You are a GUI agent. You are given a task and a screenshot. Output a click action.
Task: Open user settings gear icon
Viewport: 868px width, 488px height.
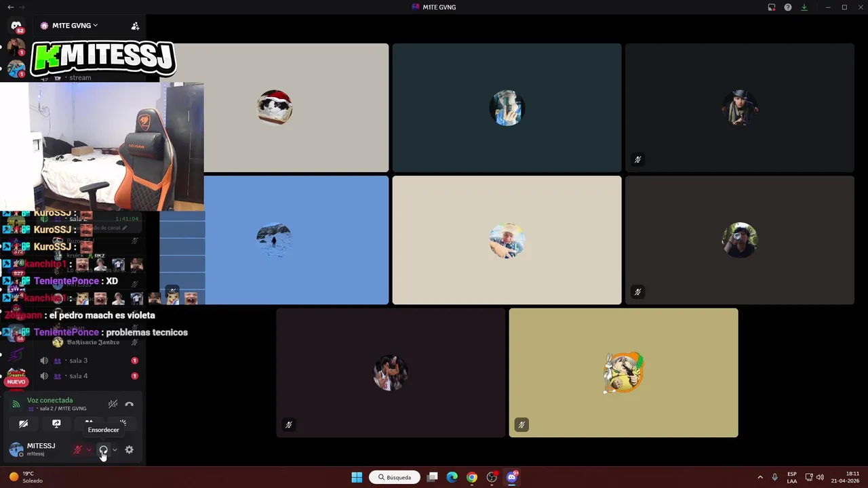click(x=129, y=450)
